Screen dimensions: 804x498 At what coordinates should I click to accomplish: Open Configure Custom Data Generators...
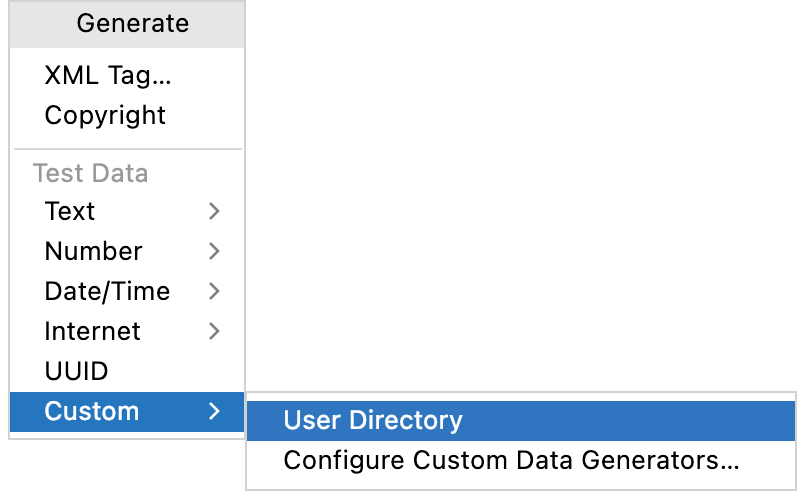coord(521,461)
